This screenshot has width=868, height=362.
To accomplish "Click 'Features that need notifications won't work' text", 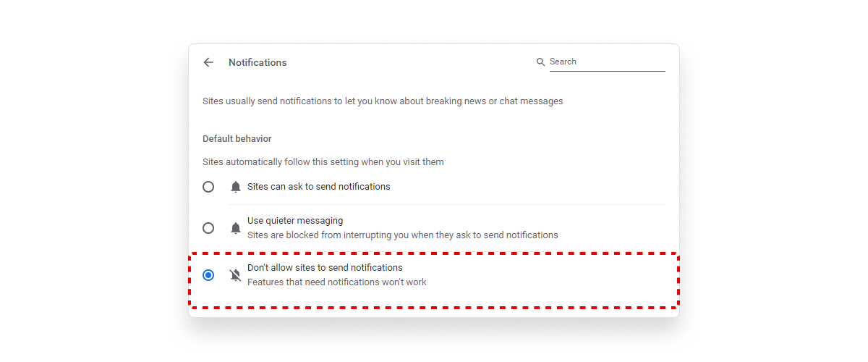I will 337,282.
